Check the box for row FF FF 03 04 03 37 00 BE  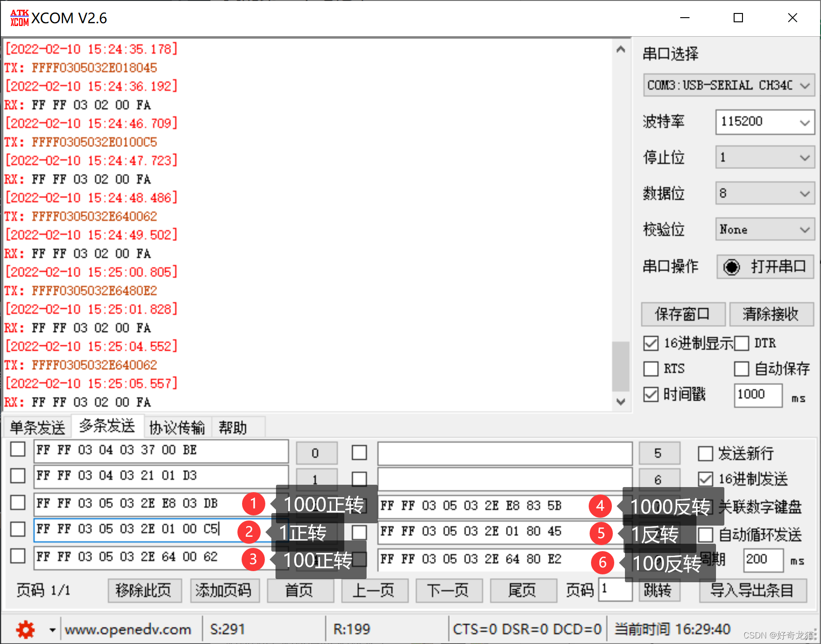pos(18,449)
